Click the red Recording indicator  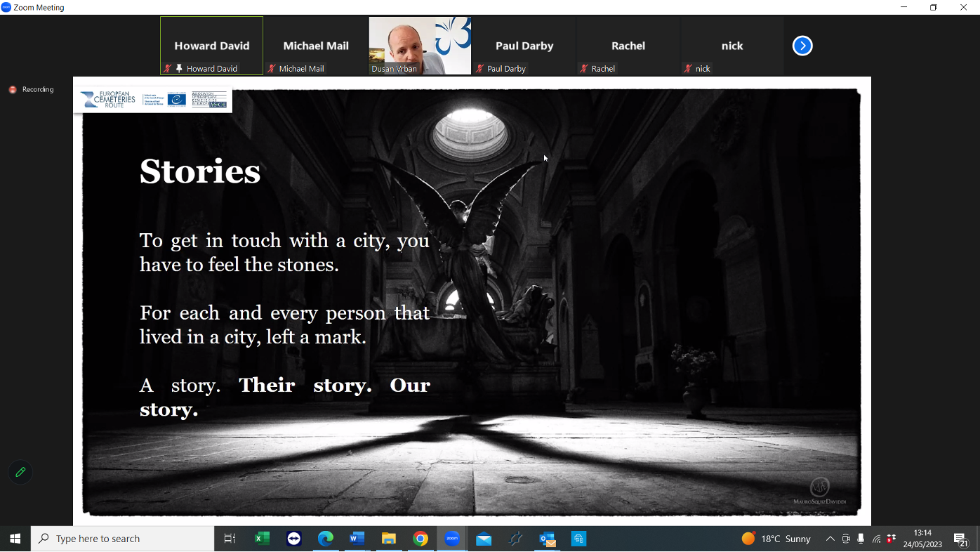(x=12, y=89)
